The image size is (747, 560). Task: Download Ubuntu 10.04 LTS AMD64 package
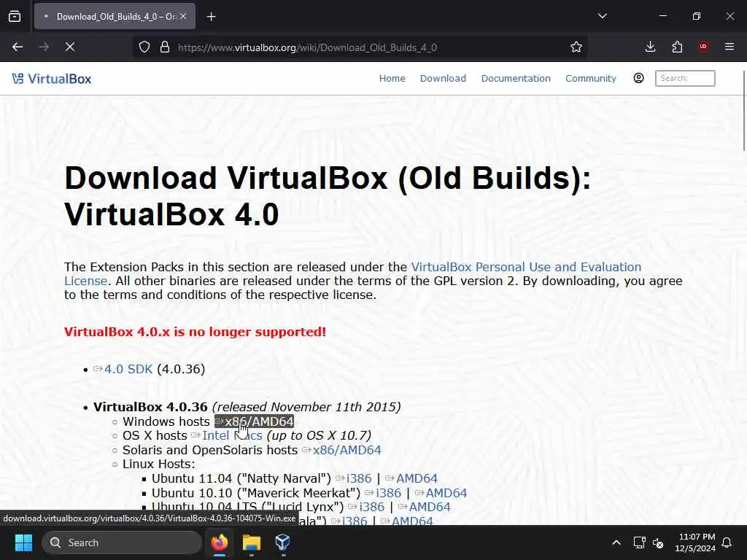(x=429, y=507)
